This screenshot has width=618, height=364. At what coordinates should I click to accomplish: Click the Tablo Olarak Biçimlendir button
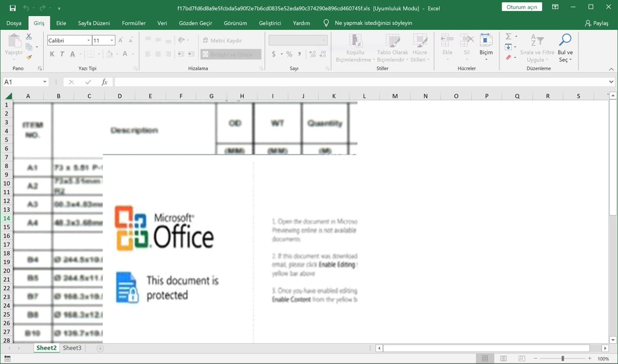[x=392, y=48]
